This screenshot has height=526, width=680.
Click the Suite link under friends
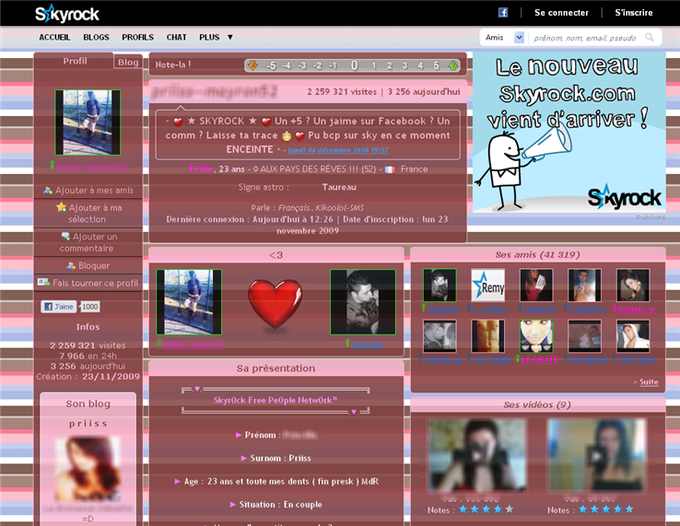click(649, 382)
